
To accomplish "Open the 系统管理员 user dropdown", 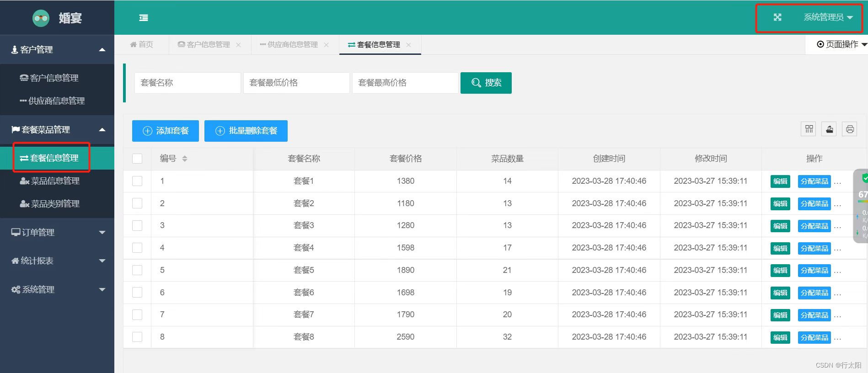I will tap(828, 17).
